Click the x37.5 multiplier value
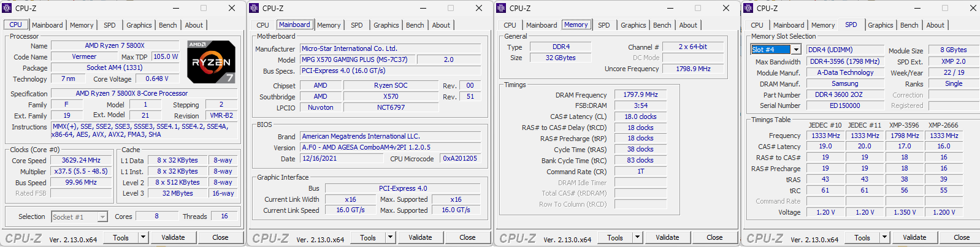 click(81, 171)
